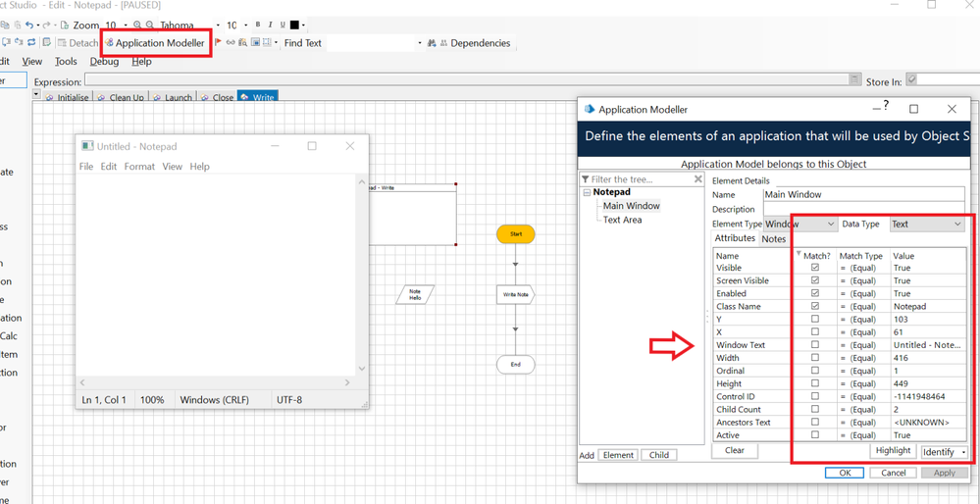Image resolution: width=980 pixels, height=504 pixels.
Task: Open the font color swatch
Action: pos(294,25)
